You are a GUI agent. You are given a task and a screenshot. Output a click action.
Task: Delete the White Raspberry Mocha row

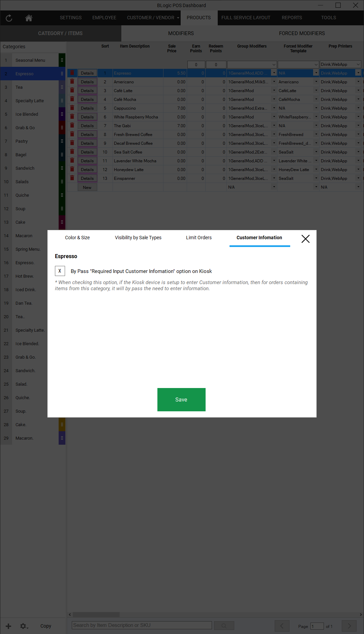[72, 117]
